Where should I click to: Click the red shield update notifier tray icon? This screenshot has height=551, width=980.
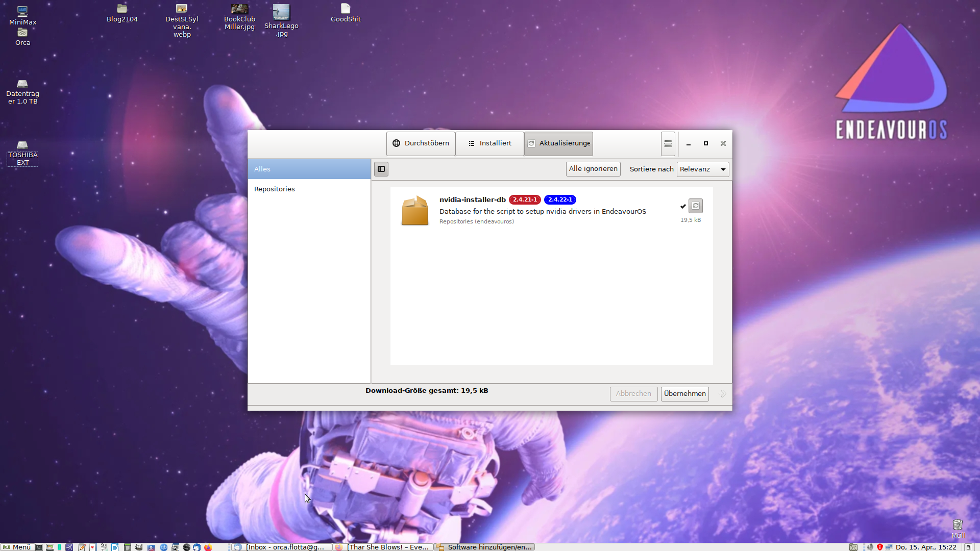pyautogui.click(x=880, y=547)
